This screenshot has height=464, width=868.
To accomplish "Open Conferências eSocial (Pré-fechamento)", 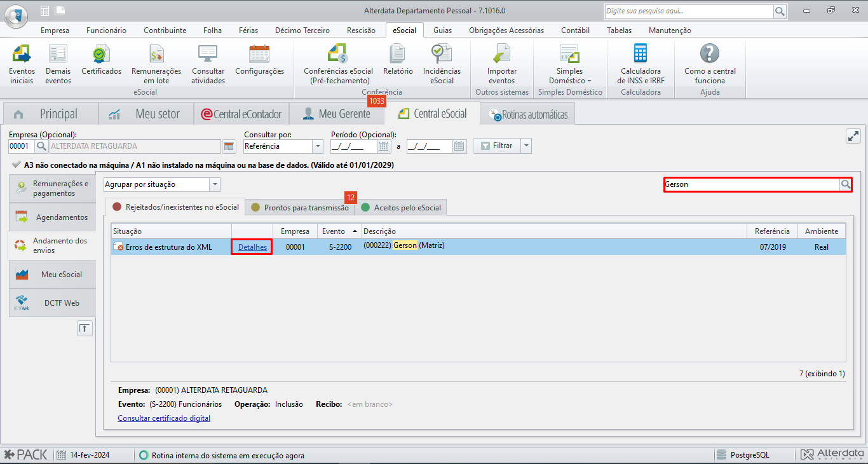I will 338,64.
